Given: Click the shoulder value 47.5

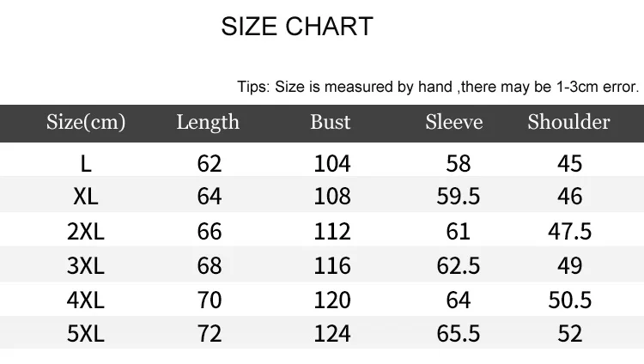Looking at the screenshot, I should [569, 231].
